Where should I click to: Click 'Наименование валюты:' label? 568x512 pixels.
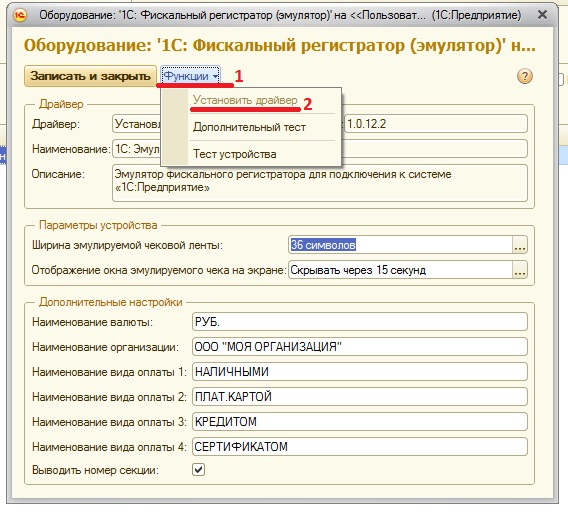pos(92,322)
